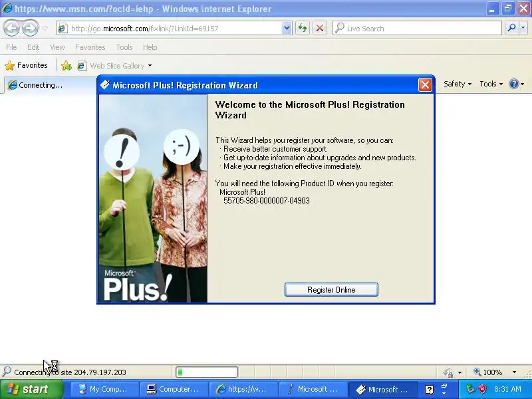Click the product ID 55705-980-0000007-04903
The height and width of the screenshot is (399, 532).
(267, 201)
